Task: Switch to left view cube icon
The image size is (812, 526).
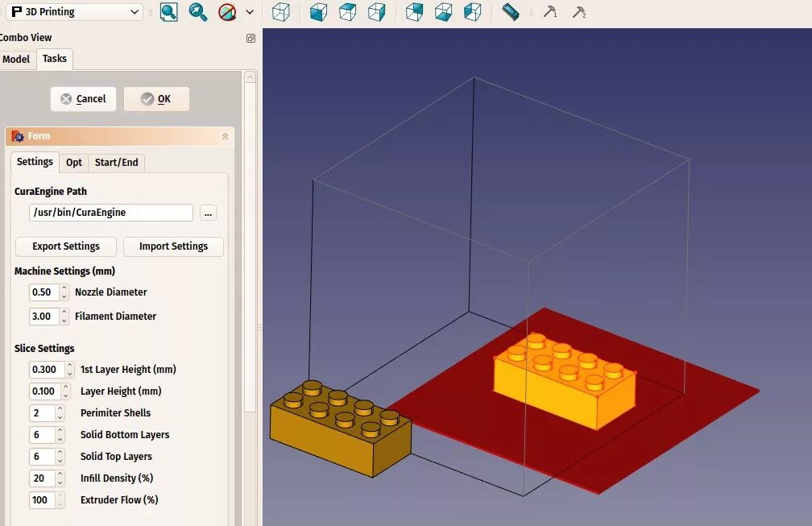Action: pos(472,12)
